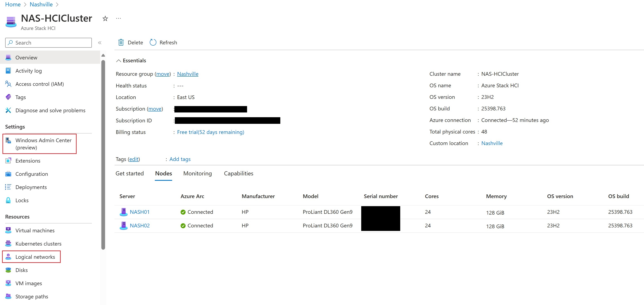The image size is (644, 305).
Task: Click the Activity log icon
Action: point(8,71)
